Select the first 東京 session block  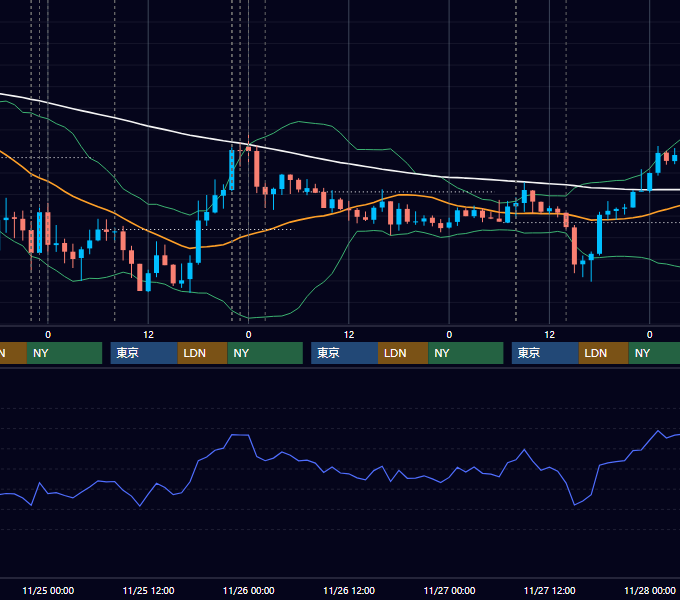point(144,353)
